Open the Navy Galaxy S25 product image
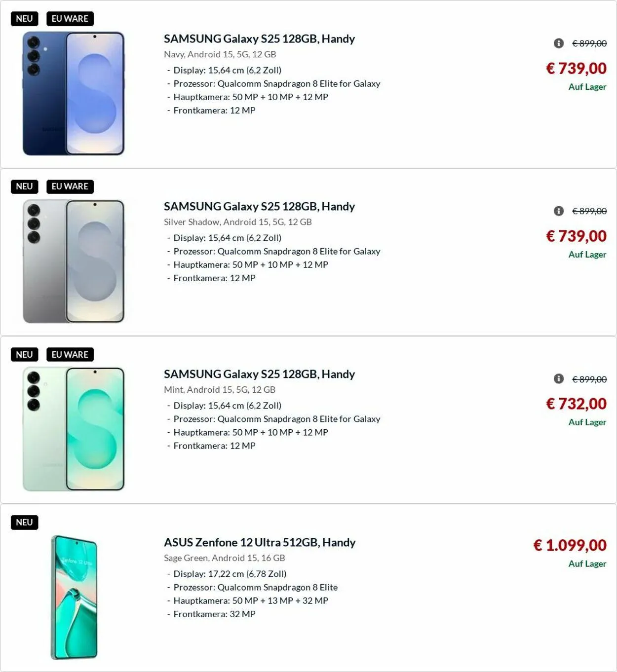617x672 pixels. point(74,94)
